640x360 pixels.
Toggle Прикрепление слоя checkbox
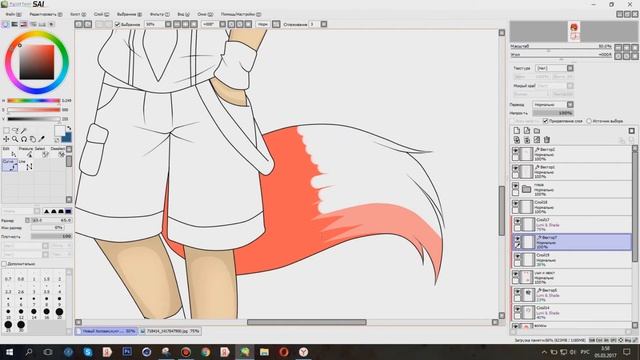545,121
